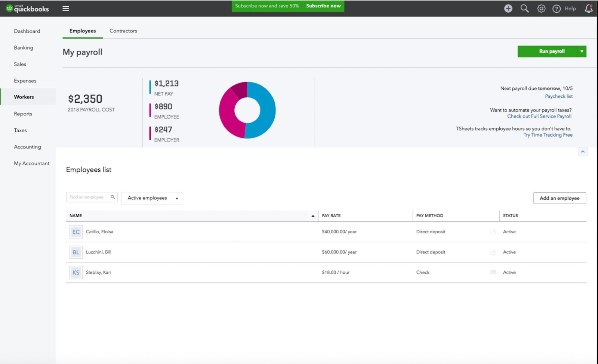Sort employees by Name column arrow
The image size is (598, 364).
pyautogui.click(x=312, y=215)
